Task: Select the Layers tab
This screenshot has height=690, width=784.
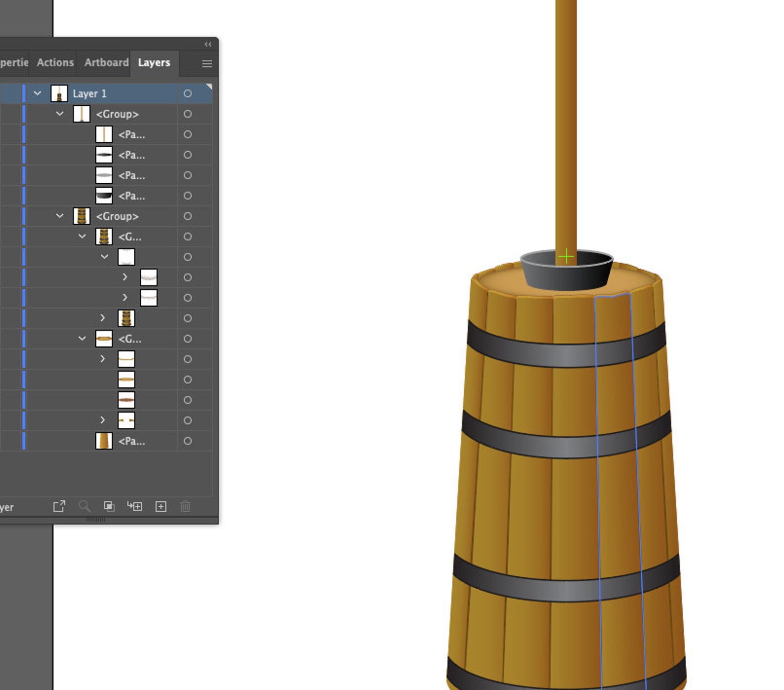Action: 154,63
